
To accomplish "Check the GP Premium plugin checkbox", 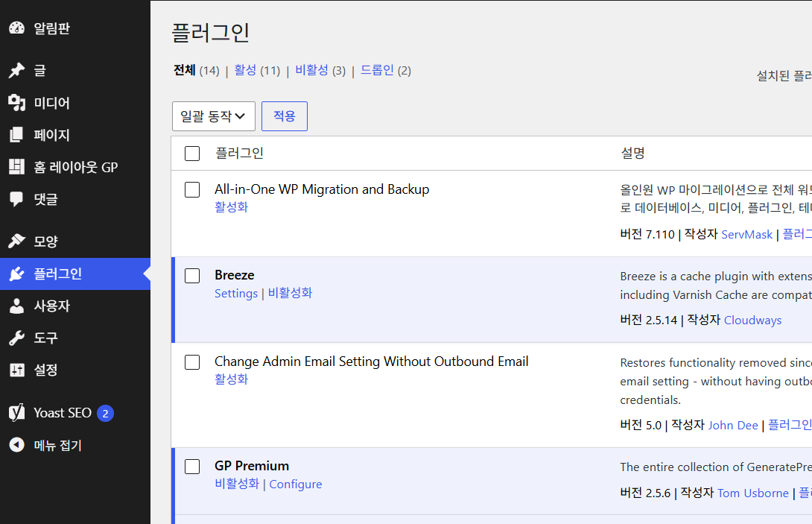I will pos(192,467).
